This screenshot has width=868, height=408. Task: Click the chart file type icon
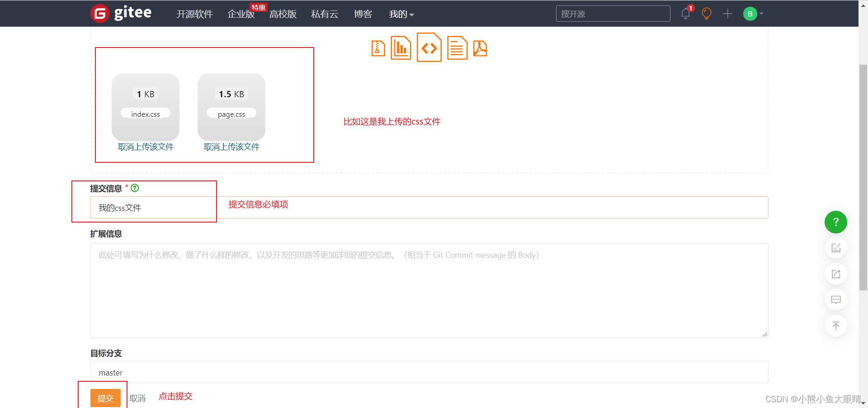pos(401,47)
